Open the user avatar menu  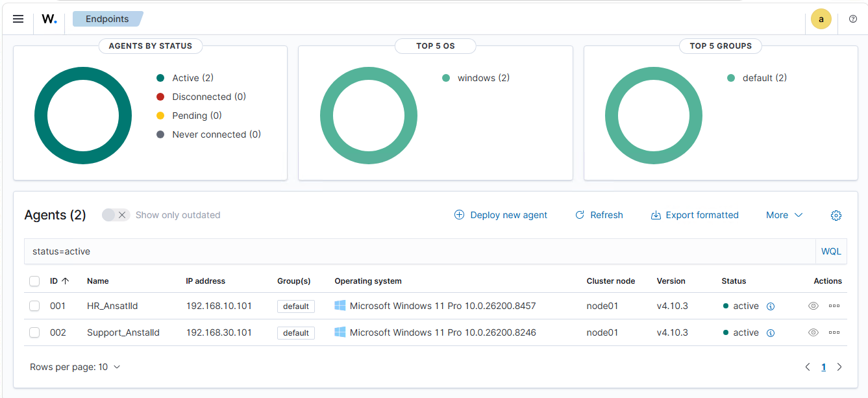[821, 19]
